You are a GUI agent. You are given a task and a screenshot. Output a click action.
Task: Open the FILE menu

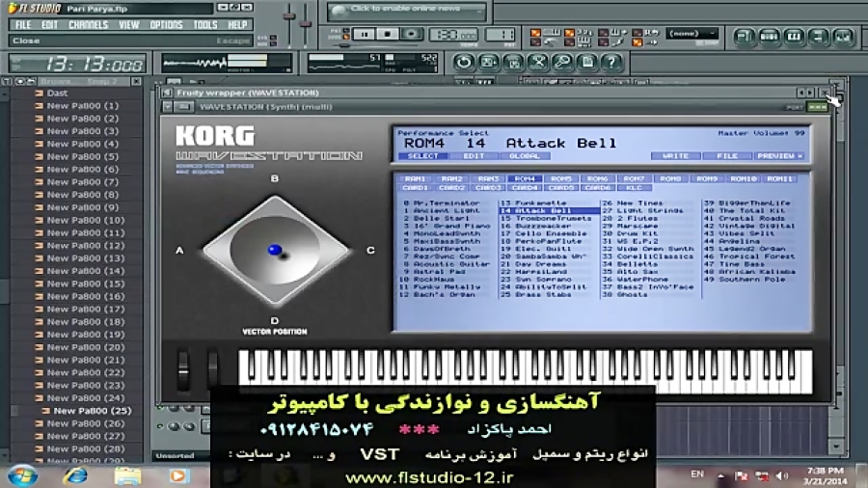tap(23, 25)
